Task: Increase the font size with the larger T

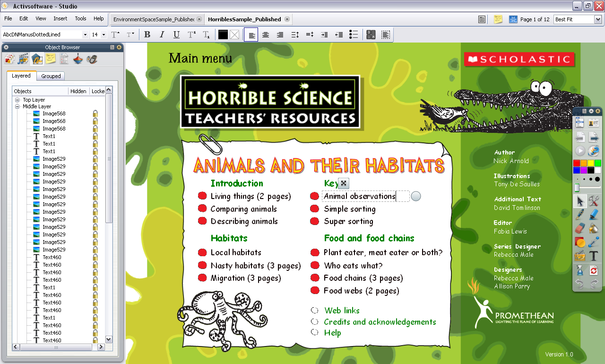Action: point(115,35)
